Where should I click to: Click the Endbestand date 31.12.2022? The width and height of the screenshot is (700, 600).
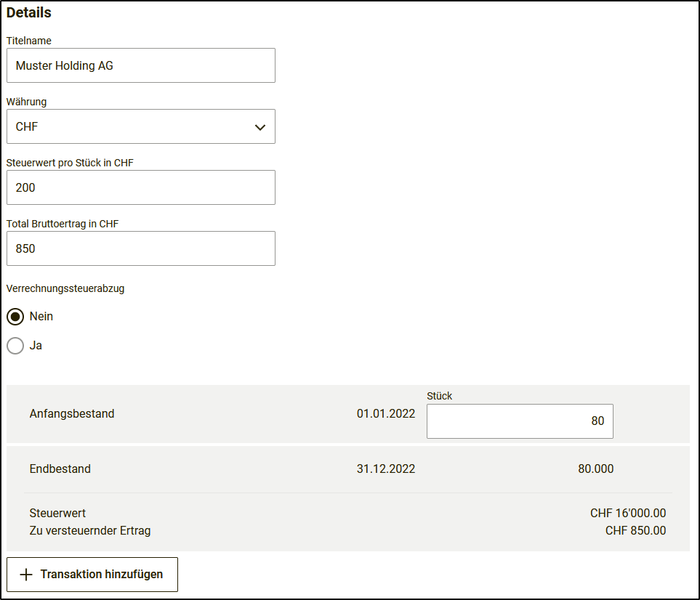386,469
